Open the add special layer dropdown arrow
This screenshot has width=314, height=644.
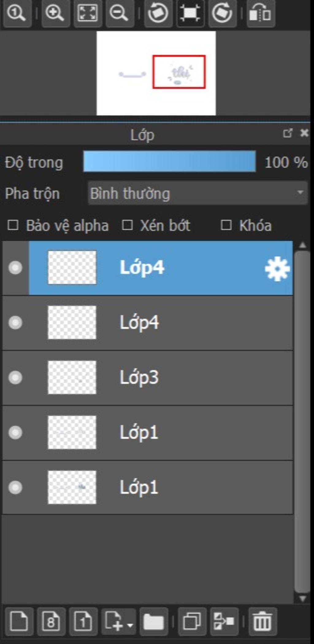(130, 625)
